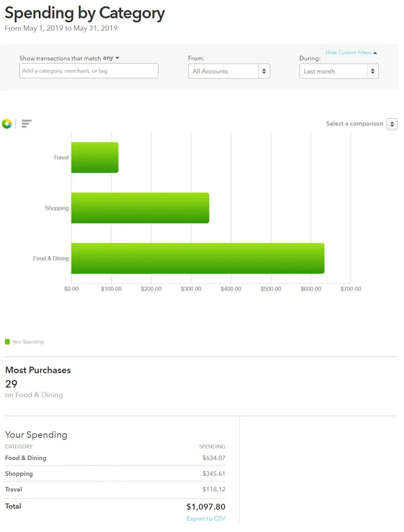The height and width of the screenshot is (532, 404).
Task: Click the SPENDING column header
Action: click(212, 446)
